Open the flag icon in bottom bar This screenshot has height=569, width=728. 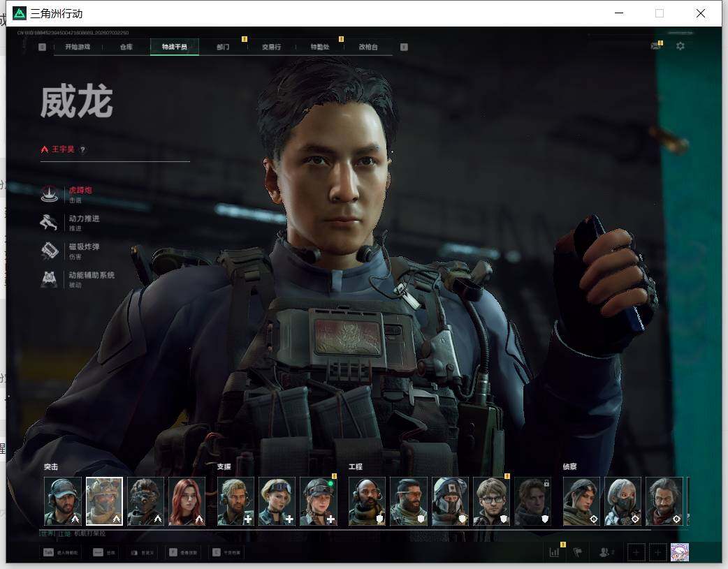578,552
